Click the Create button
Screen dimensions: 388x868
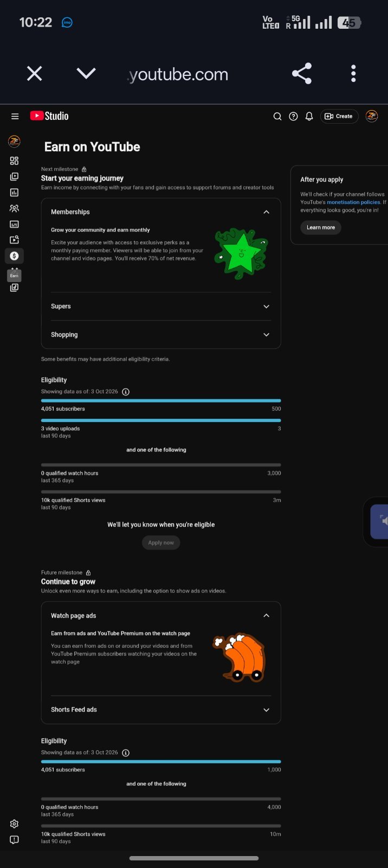click(339, 116)
